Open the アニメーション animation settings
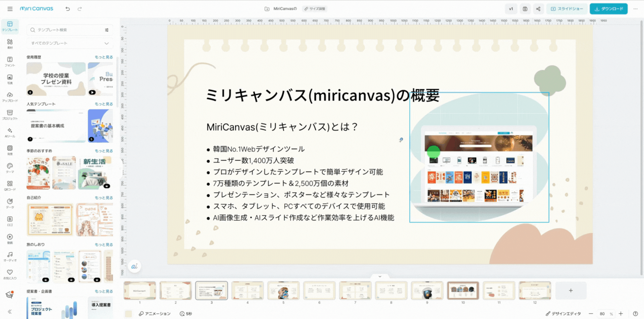Image resolution: width=644 pixels, height=319 pixels. click(155, 314)
